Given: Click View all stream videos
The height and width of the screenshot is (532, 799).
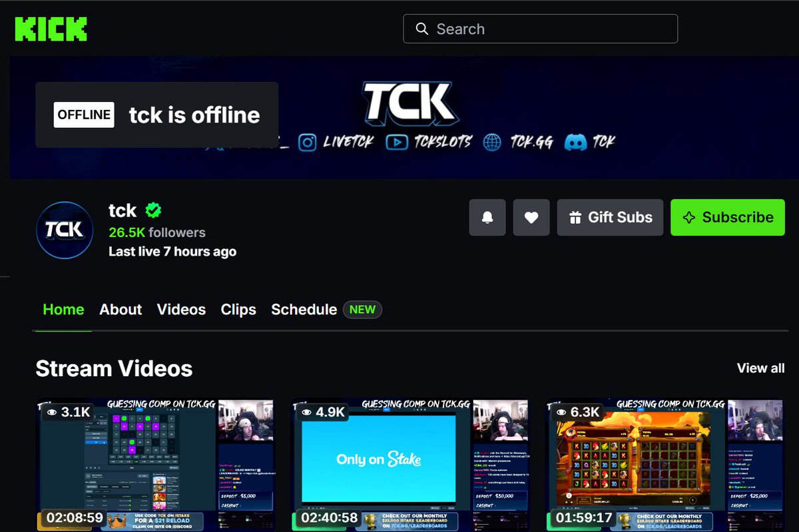Looking at the screenshot, I should pyautogui.click(x=760, y=368).
